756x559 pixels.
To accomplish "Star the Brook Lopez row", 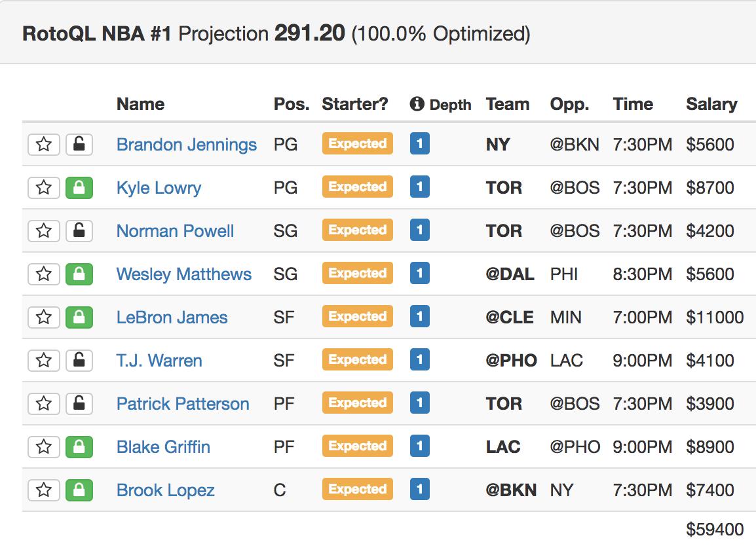I will click(x=44, y=490).
